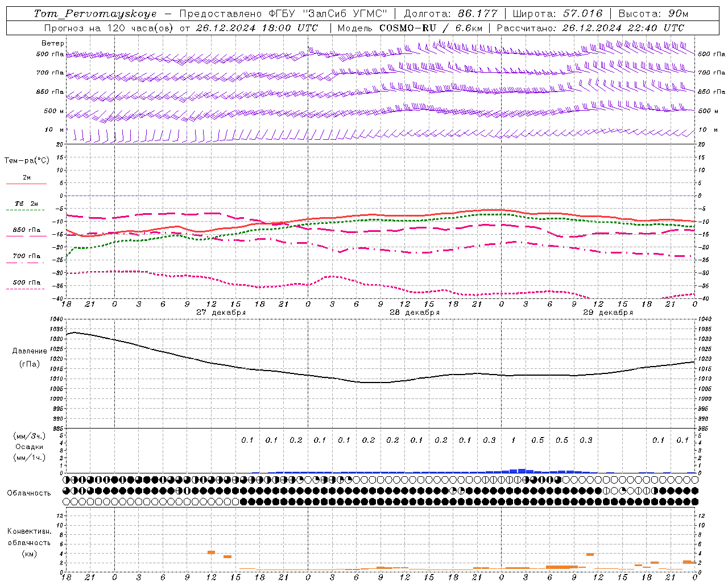This screenshot has height=582, width=728.
Task: Click the precipitation amount '1' above the bars
Action: point(514,440)
